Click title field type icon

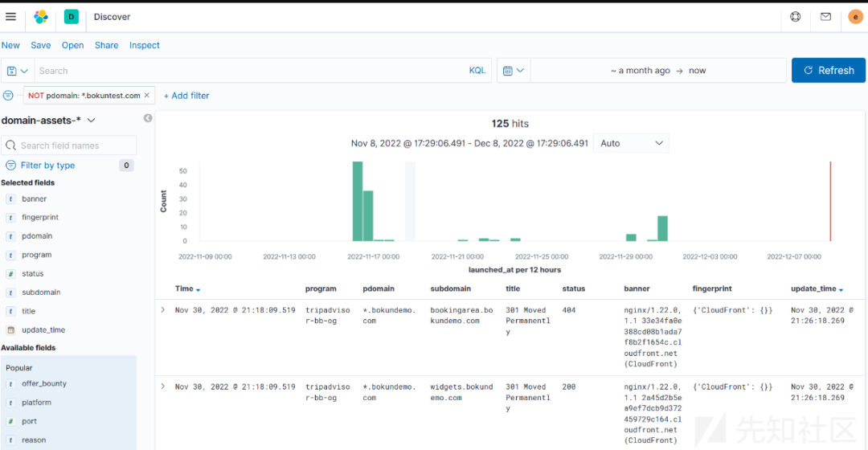[10, 311]
